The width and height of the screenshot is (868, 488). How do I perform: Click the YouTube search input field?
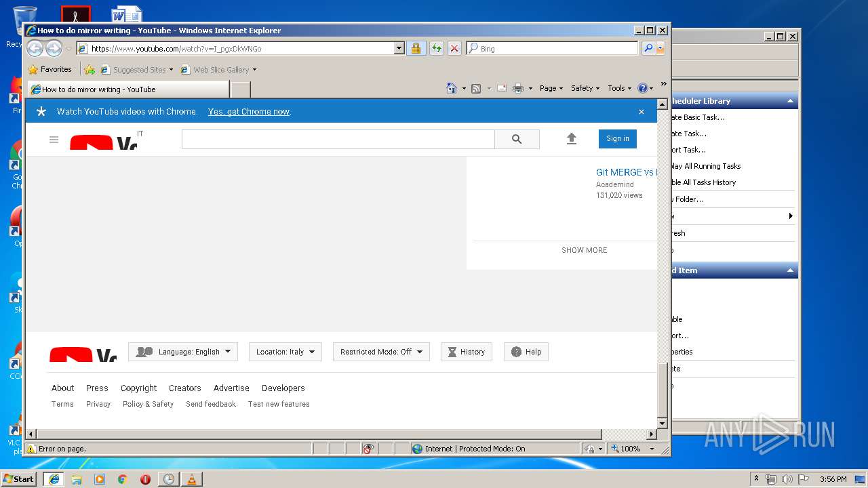[338, 139]
